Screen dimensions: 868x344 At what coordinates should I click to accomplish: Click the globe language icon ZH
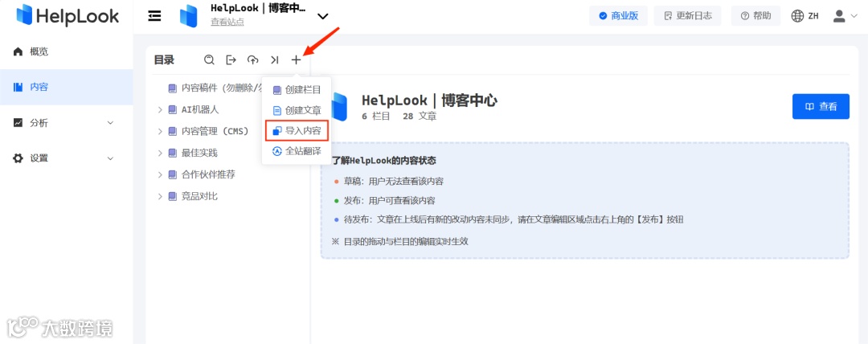point(798,16)
